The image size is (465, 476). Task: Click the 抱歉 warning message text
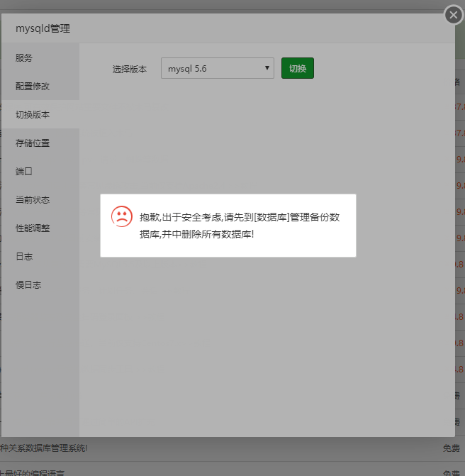coord(240,226)
